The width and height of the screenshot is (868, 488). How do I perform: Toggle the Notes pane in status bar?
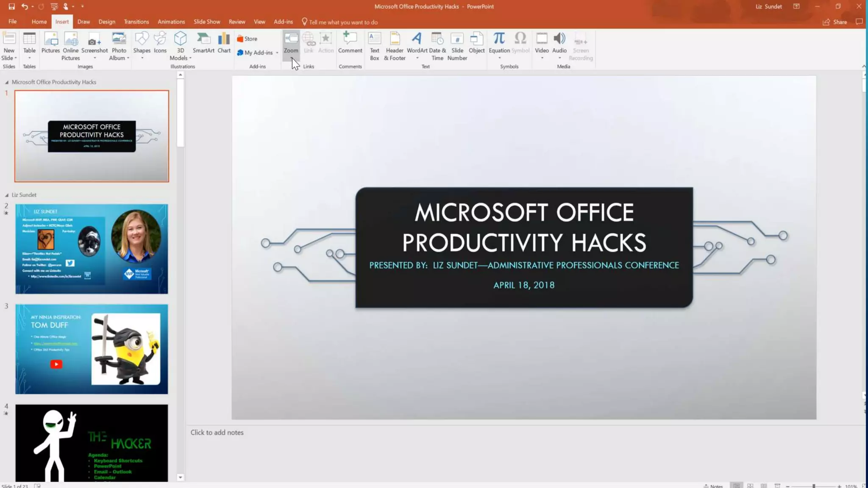(x=713, y=485)
